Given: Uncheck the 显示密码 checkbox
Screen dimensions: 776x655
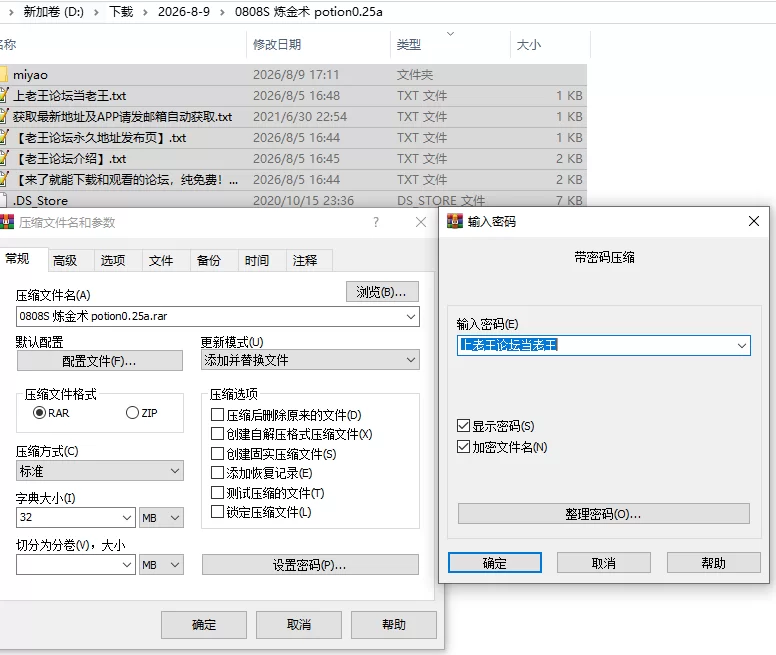Looking at the screenshot, I should pos(463,425).
